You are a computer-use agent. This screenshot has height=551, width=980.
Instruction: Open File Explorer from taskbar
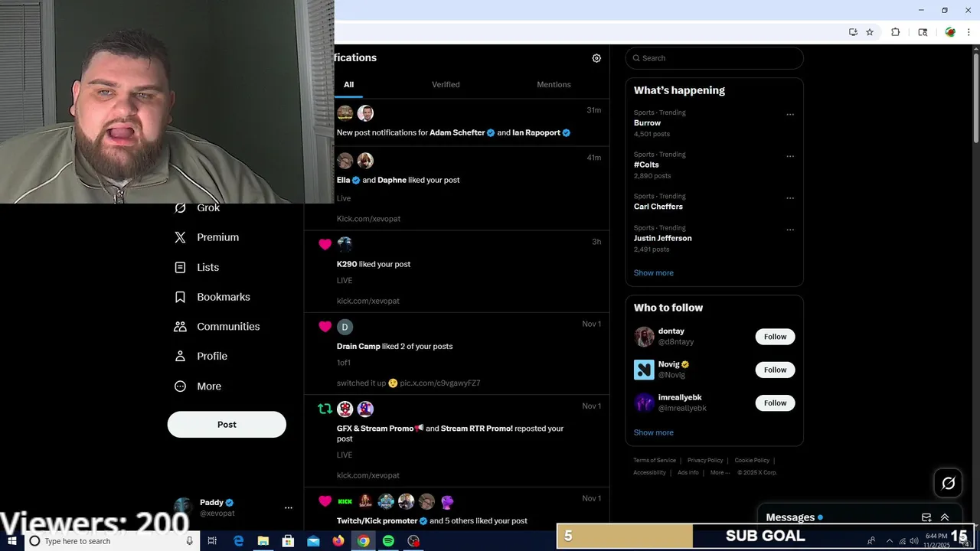coord(263,541)
